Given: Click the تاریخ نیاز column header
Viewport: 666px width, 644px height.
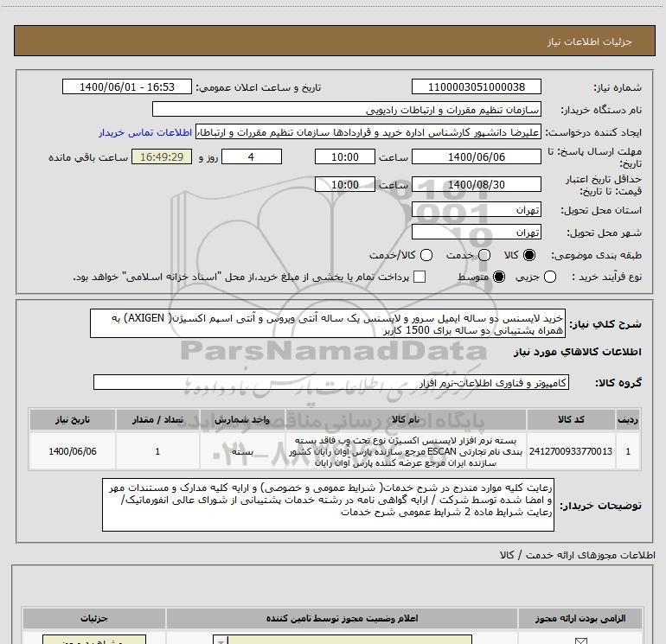Looking at the screenshot, I should coord(73,420).
